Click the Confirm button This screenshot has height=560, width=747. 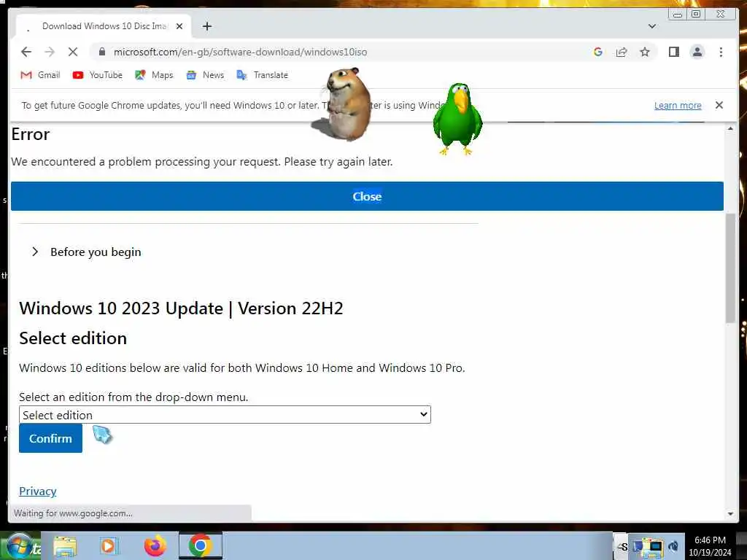[50, 438]
